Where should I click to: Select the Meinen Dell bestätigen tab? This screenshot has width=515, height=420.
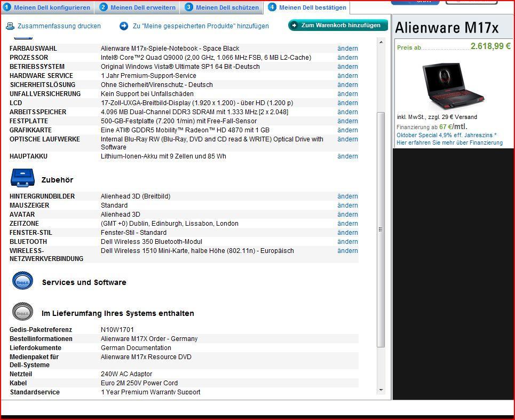coord(307,7)
